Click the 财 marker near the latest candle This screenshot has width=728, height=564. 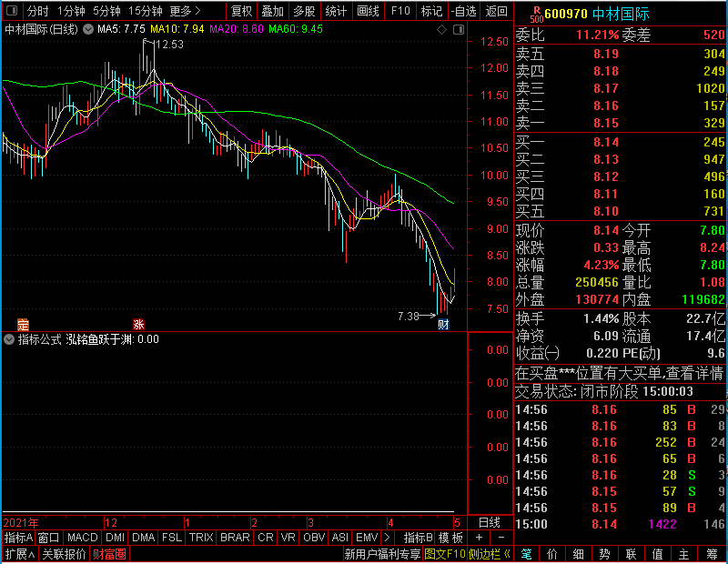tap(443, 324)
